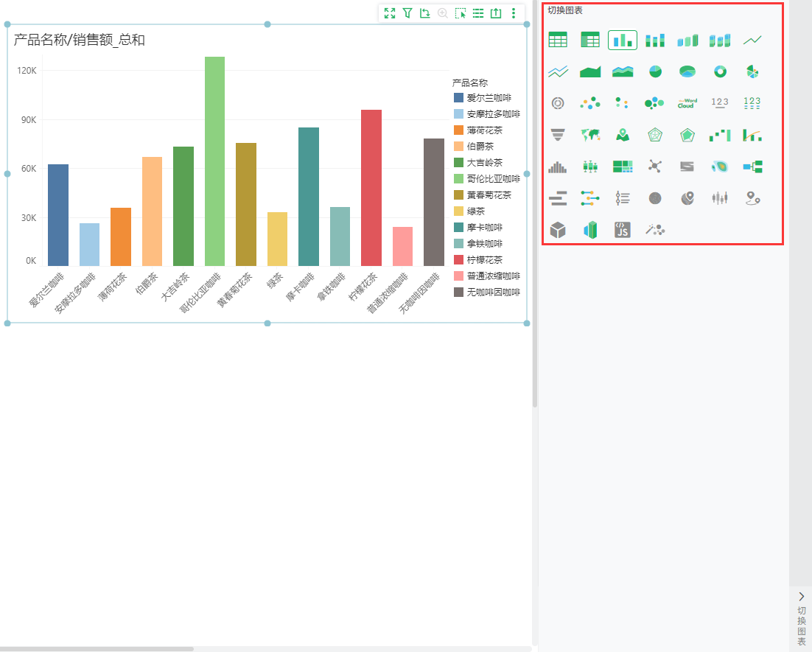Choose the JS custom chart icon
This screenshot has height=652, width=812.
point(623,229)
